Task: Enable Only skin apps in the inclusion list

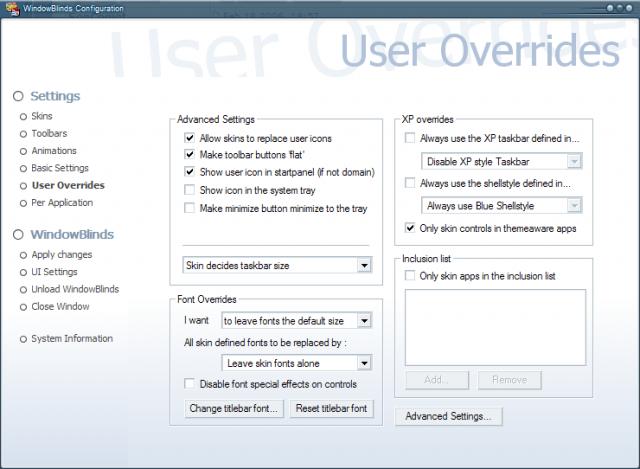Action: (x=410, y=276)
